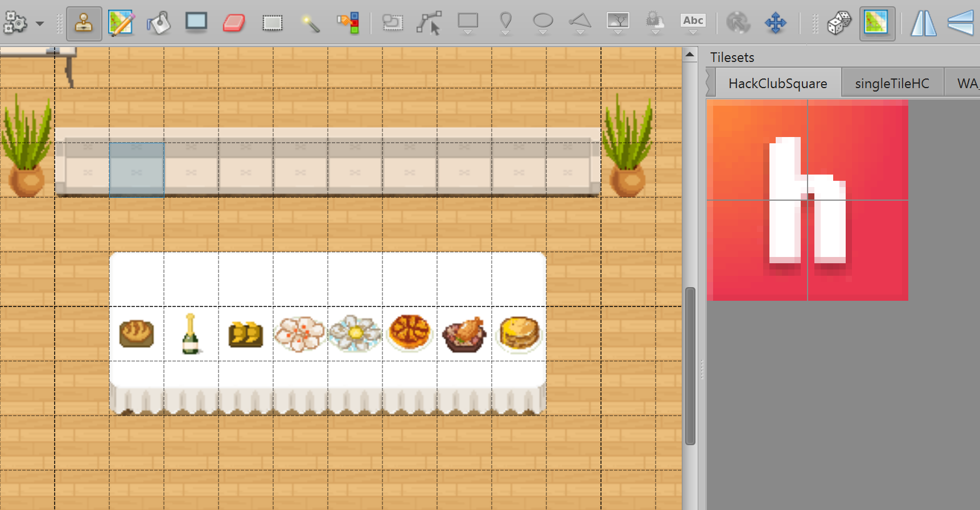Image resolution: width=980 pixels, height=510 pixels.
Task: Open the command gears dropdown arrow
Action: 40,24
